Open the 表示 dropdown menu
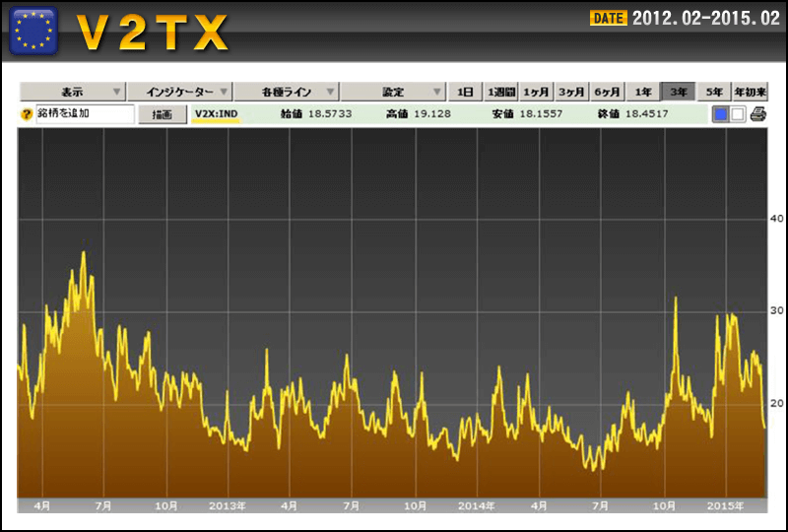 coord(73,92)
